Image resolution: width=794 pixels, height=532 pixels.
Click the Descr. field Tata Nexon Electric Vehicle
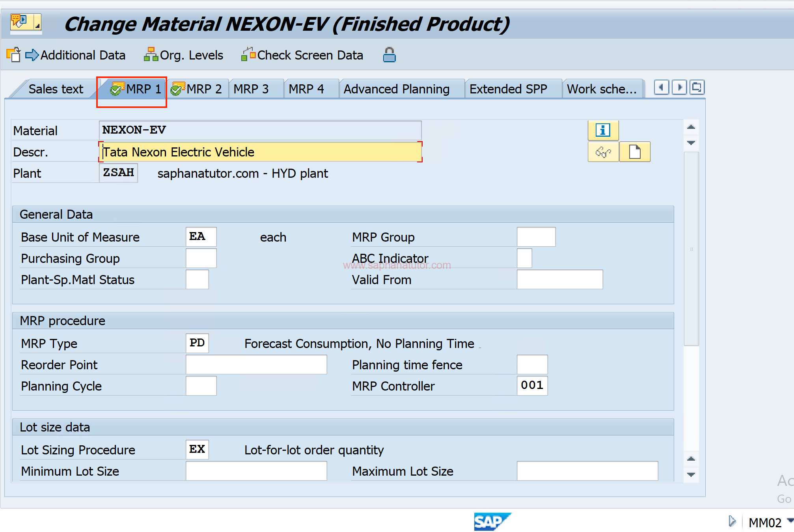click(260, 152)
